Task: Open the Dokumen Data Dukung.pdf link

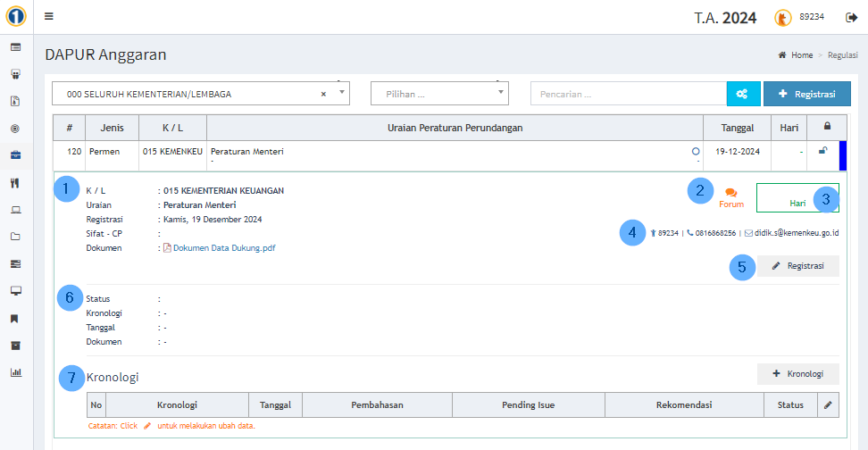Action: 224,248
